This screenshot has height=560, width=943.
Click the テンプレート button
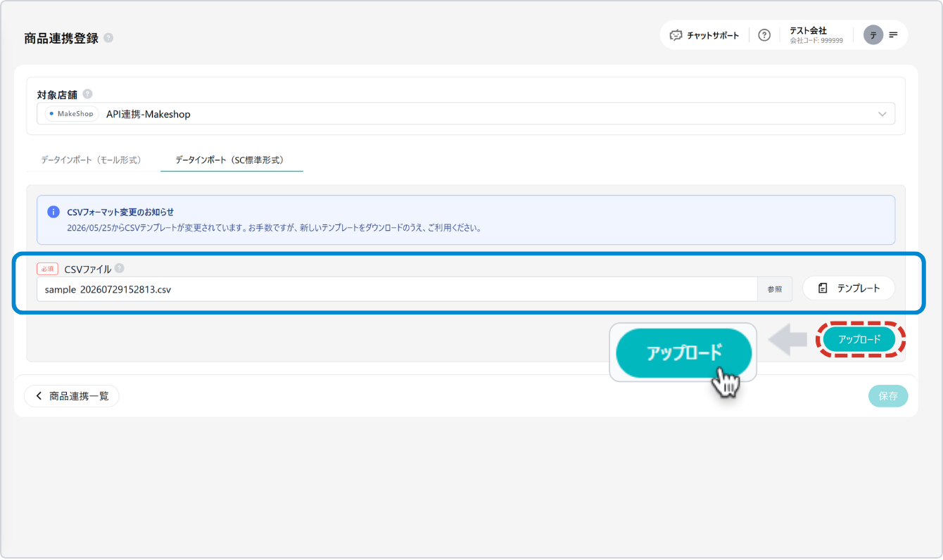point(849,288)
